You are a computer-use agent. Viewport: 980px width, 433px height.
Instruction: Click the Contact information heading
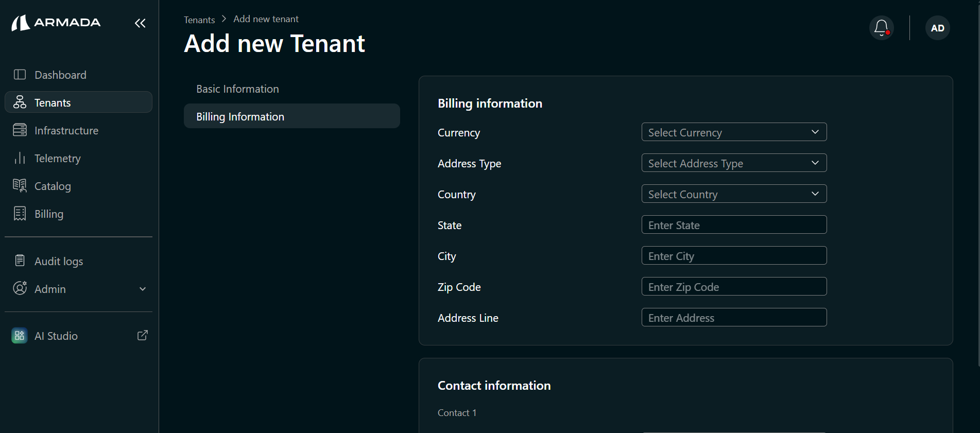pyautogui.click(x=494, y=386)
